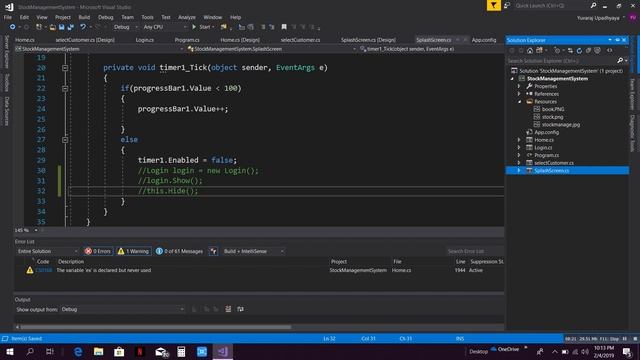Click the Windows Start button
Image resolution: width=640 pixels, height=360 pixels.
coord(10,351)
